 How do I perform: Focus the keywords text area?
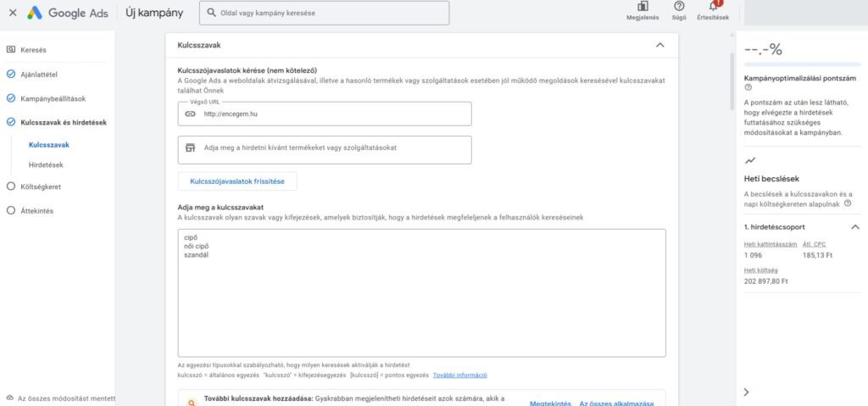tap(421, 297)
